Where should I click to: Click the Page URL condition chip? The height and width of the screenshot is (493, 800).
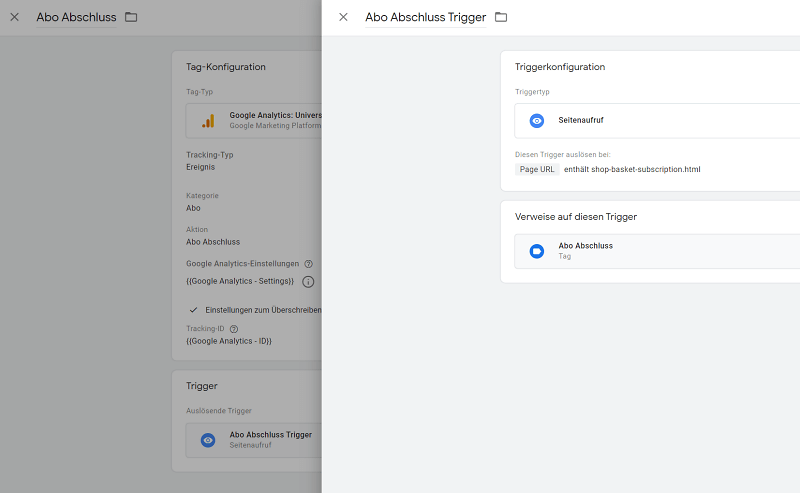(x=537, y=170)
